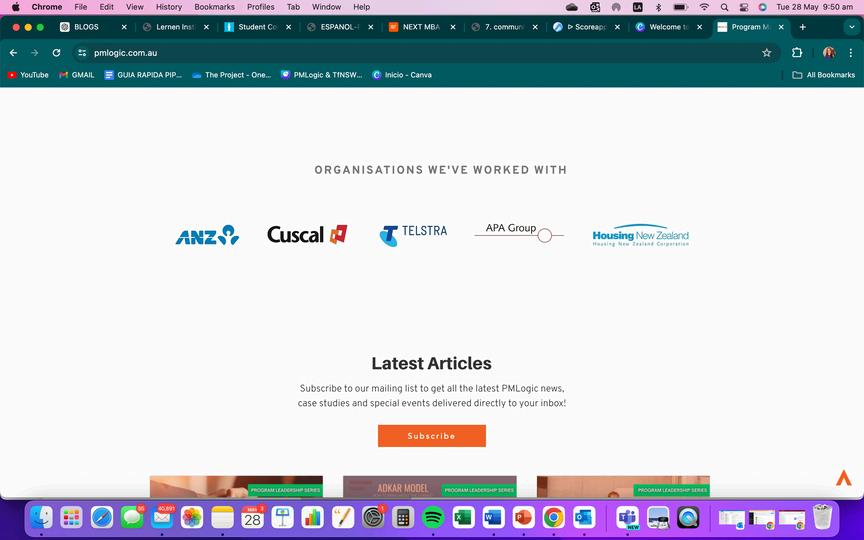Close the BLOGS tab
The image size is (864, 540).
[x=124, y=27]
